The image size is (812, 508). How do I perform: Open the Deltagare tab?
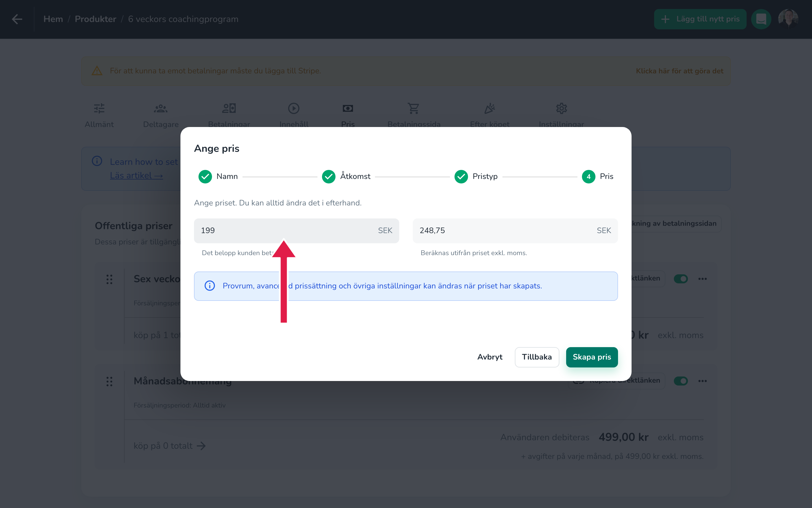(161, 115)
